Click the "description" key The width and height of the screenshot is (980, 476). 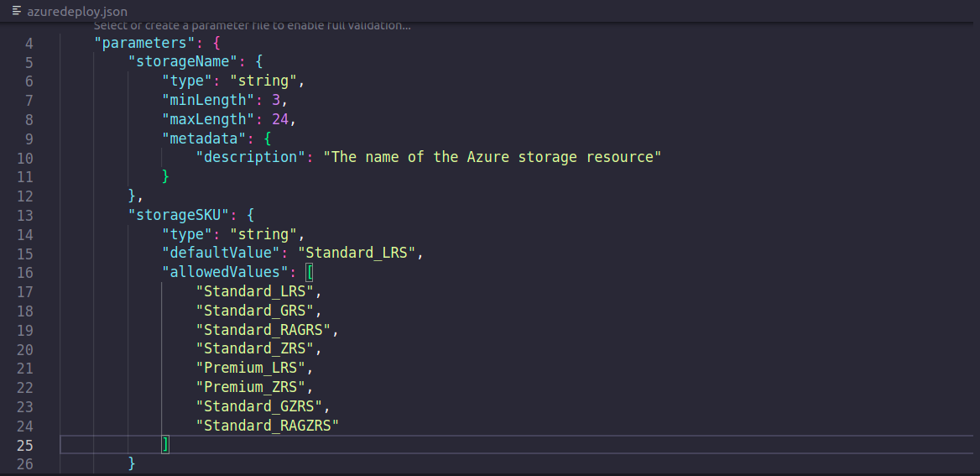coord(251,157)
